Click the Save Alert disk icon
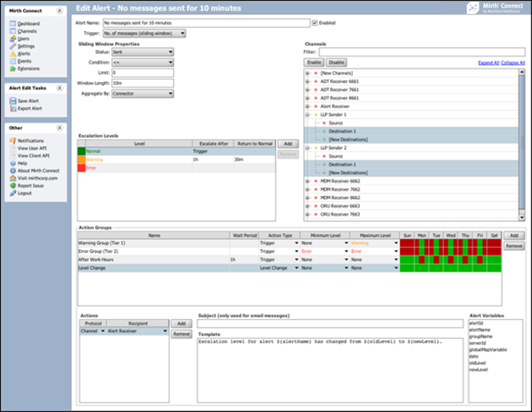The height and width of the screenshot is (412, 532). click(13, 101)
